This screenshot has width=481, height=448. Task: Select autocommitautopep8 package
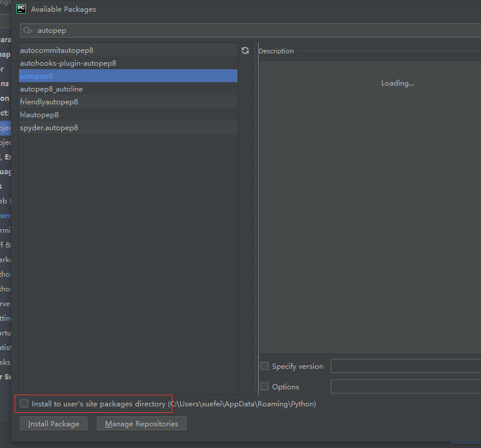point(128,50)
